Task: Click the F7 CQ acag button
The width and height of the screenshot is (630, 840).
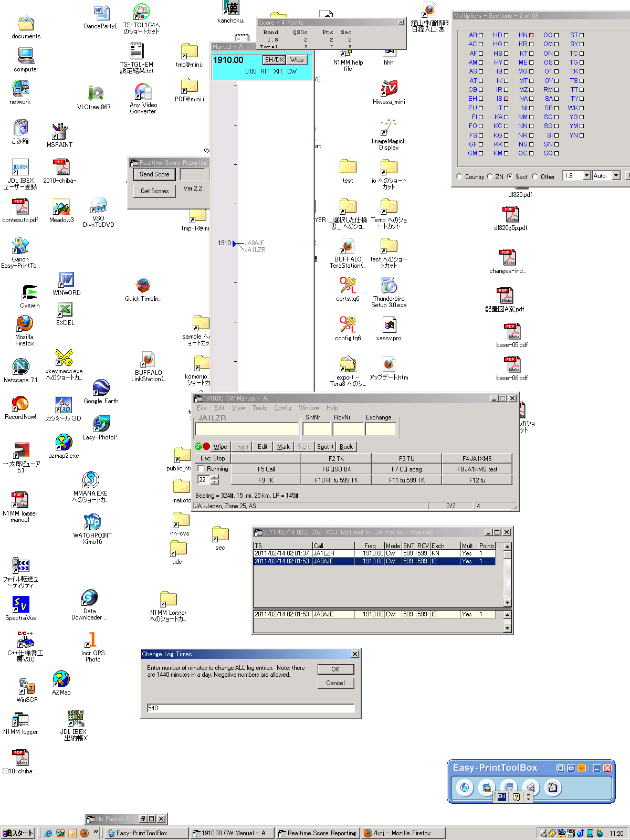Action: [406, 469]
